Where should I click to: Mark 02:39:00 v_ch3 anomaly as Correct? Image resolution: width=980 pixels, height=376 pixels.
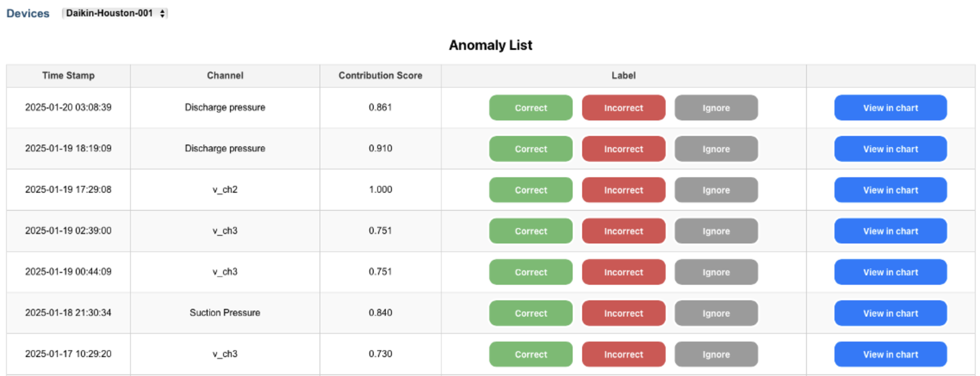point(530,231)
